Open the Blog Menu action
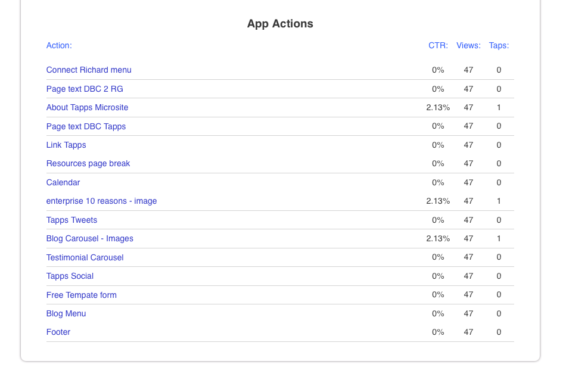This screenshot has width=563, height=392. pyautogui.click(x=66, y=313)
